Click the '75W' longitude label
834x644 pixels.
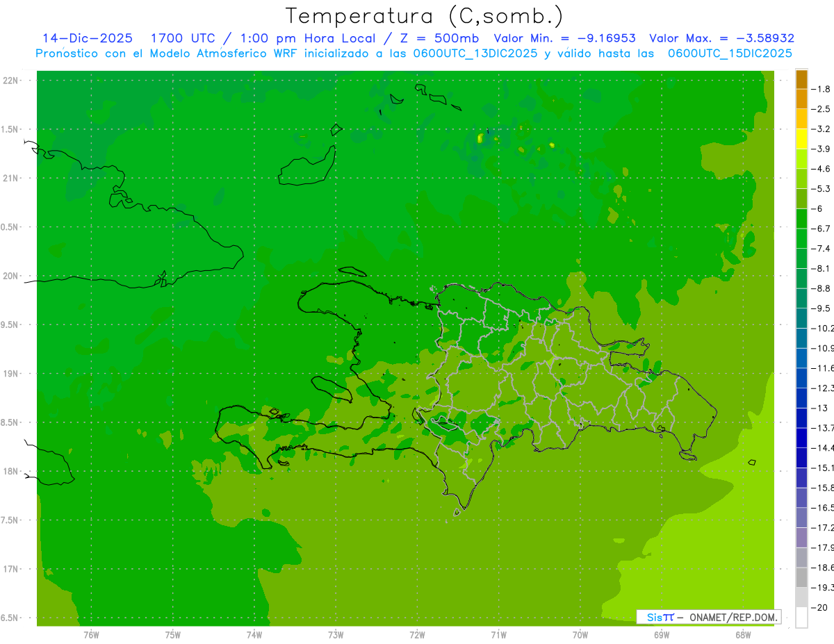[173, 635]
